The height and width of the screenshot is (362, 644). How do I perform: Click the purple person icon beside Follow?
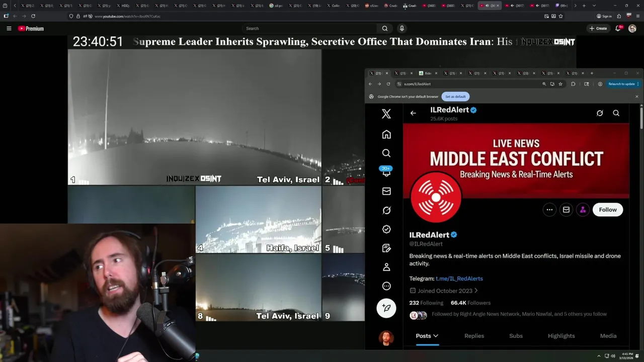pyautogui.click(x=583, y=210)
